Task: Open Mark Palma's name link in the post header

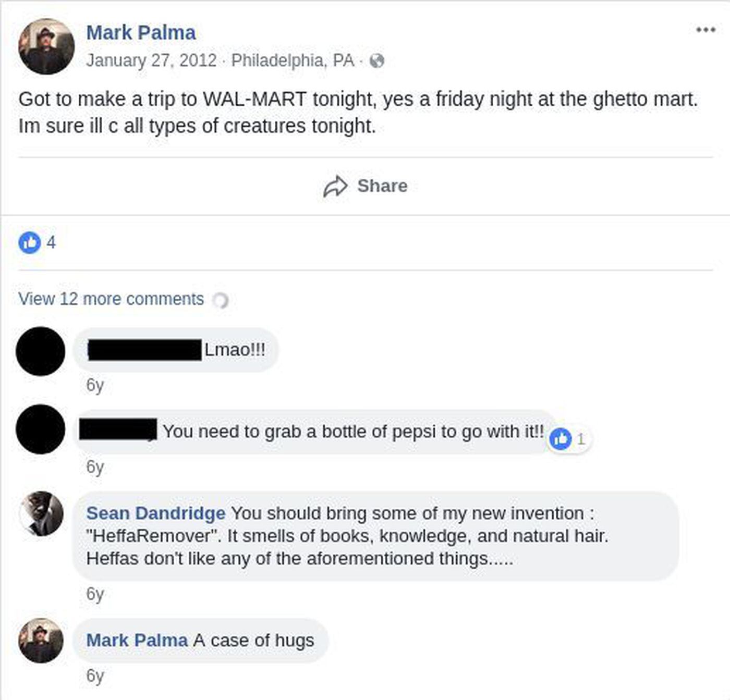Action: 141,33
